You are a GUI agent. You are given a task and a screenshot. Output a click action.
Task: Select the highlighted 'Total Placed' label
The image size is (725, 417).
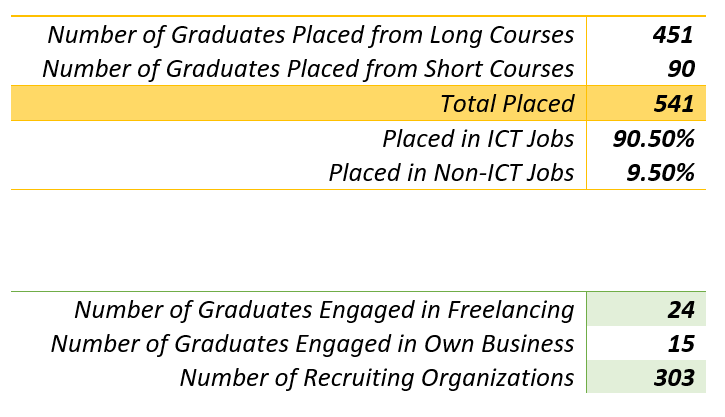click(507, 104)
